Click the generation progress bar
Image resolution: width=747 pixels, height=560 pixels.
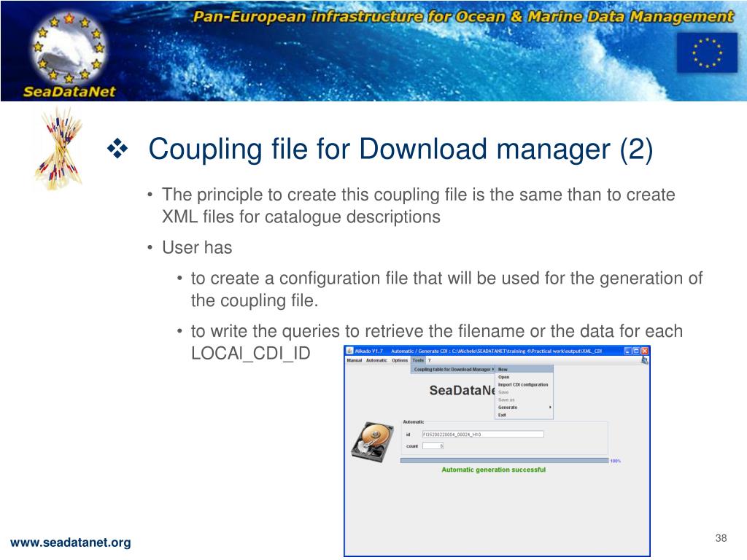click(504, 461)
